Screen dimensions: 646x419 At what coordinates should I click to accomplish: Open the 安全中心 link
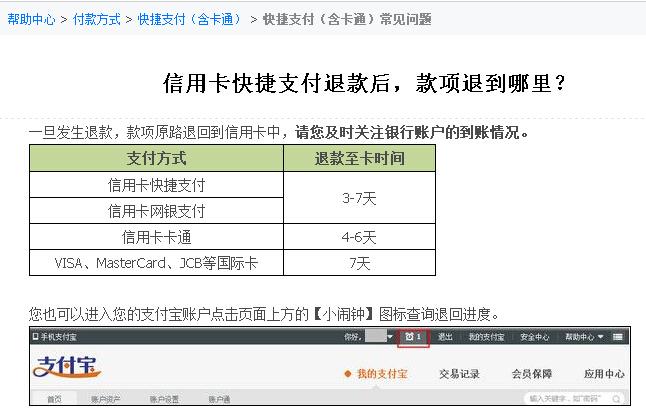[x=534, y=337]
